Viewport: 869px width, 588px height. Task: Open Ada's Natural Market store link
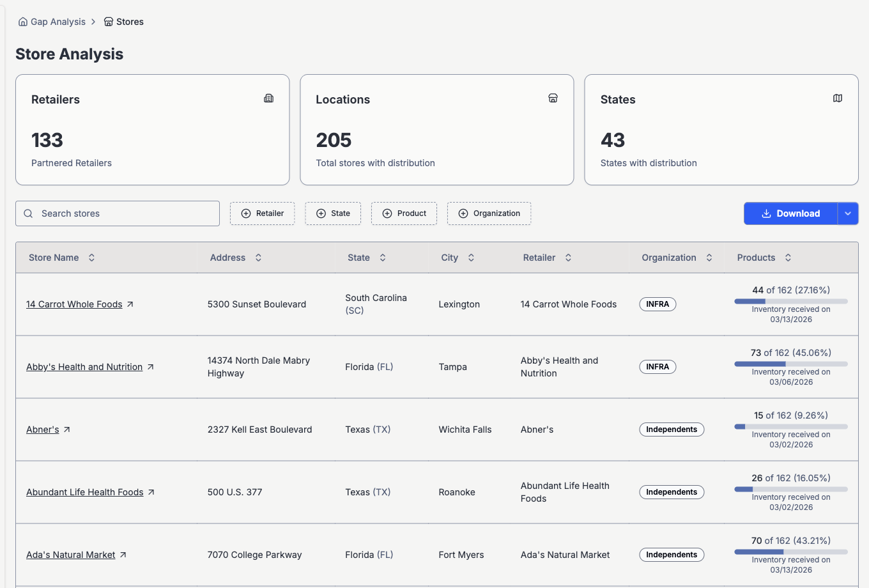71,555
